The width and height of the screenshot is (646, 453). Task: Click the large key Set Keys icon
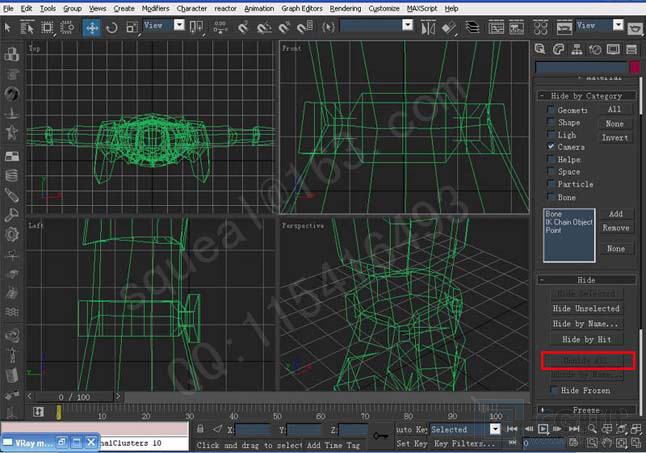(x=380, y=435)
